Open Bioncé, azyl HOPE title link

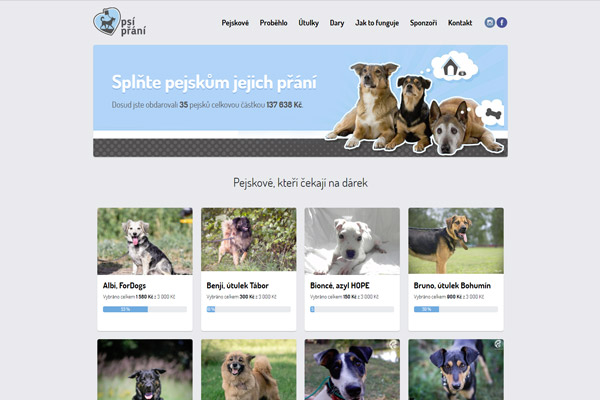pyautogui.click(x=340, y=286)
